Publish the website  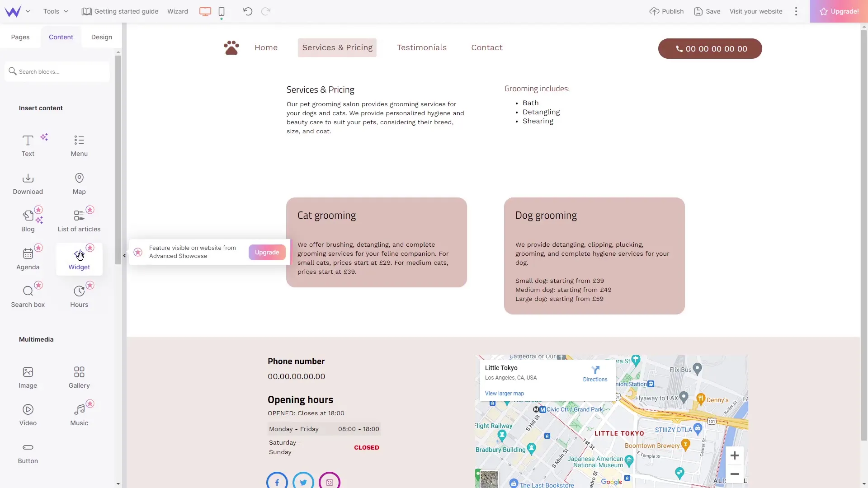[666, 11]
